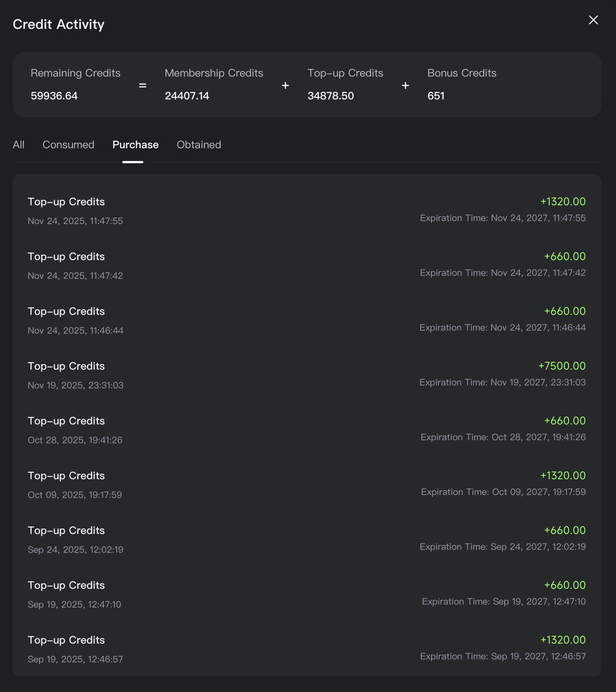Screen dimensions: 616x692
Task: Select the Purchase tab
Action: pyautogui.click(x=135, y=145)
